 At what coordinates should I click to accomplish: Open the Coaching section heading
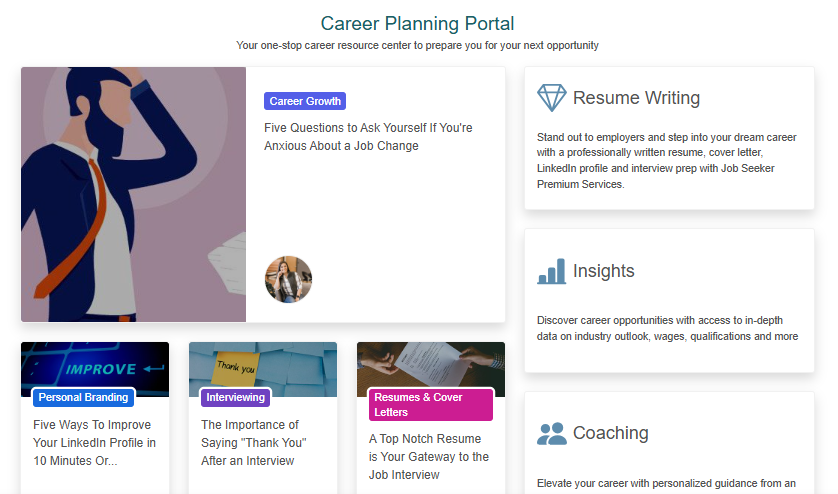click(x=610, y=433)
